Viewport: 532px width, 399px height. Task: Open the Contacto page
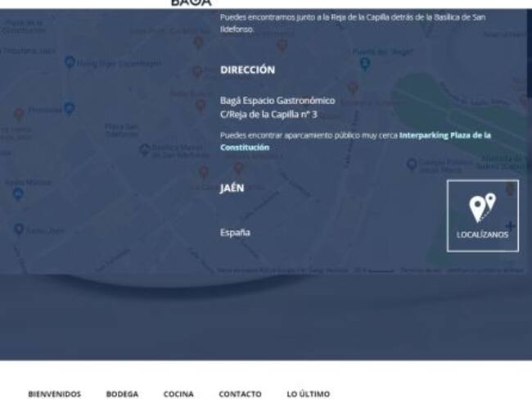point(240,394)
